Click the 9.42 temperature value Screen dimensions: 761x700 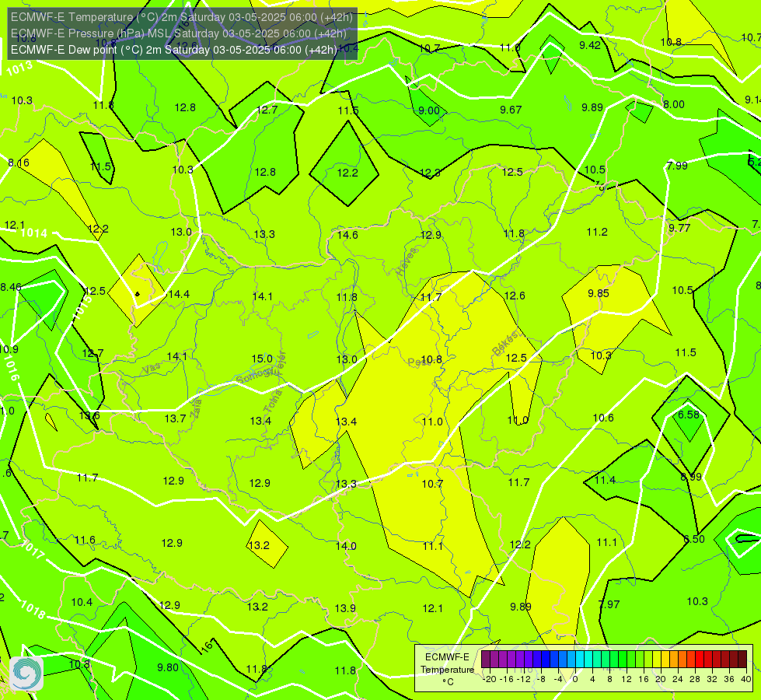click(590, 45)
